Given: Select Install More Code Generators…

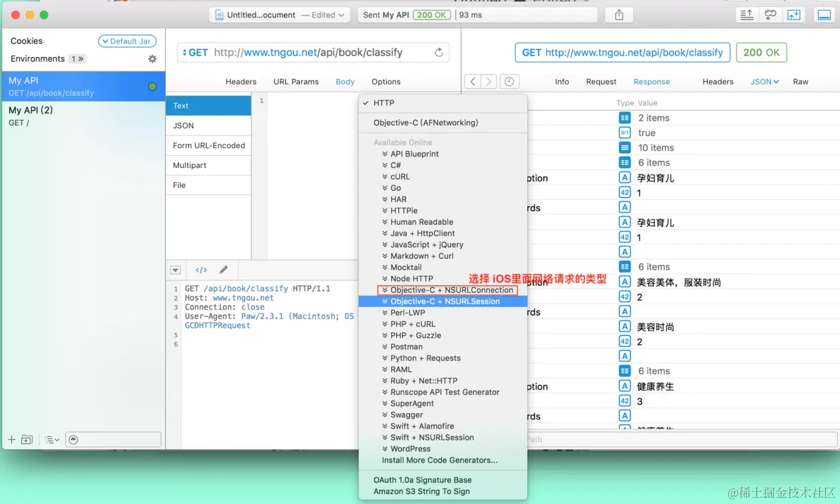Looking at the screenshot, I should [x=443, y=460].
